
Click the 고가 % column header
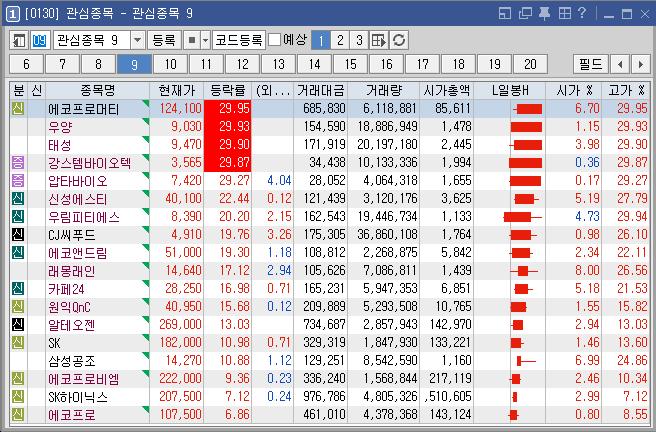pos(626,90)
